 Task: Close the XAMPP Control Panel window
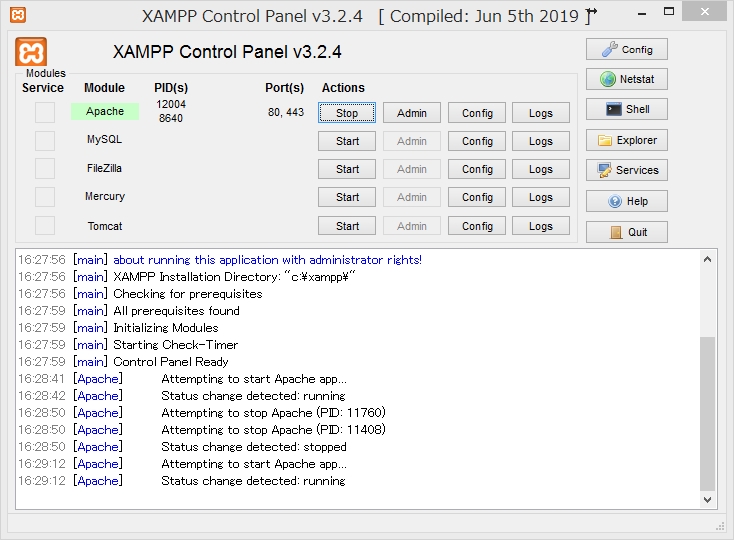point(705,12)
